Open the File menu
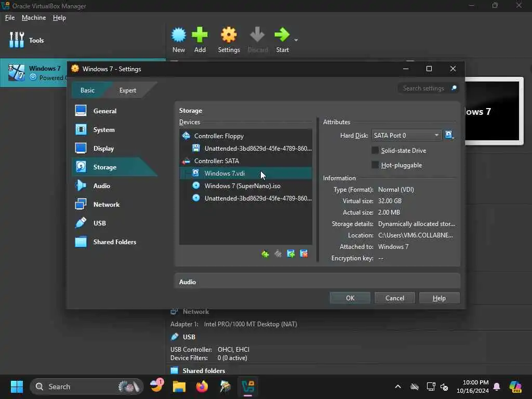 tap(10, 18)
